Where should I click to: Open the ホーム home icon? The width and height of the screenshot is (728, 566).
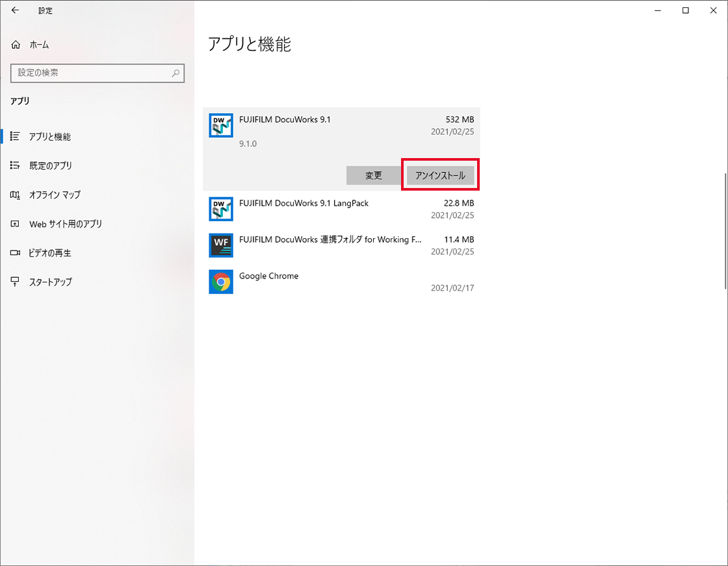point(16,45)
